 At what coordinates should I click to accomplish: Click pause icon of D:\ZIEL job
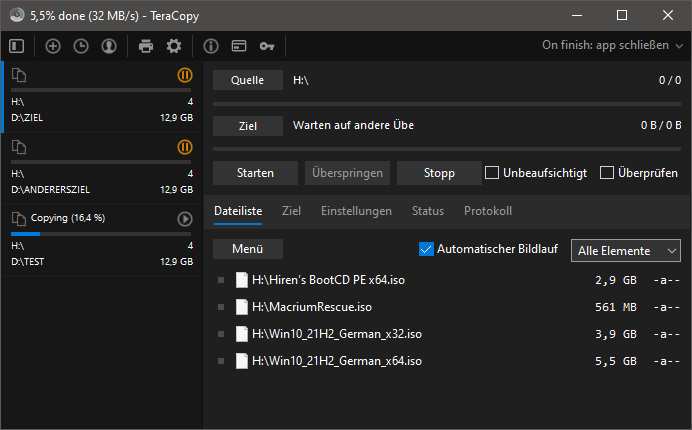185,75
